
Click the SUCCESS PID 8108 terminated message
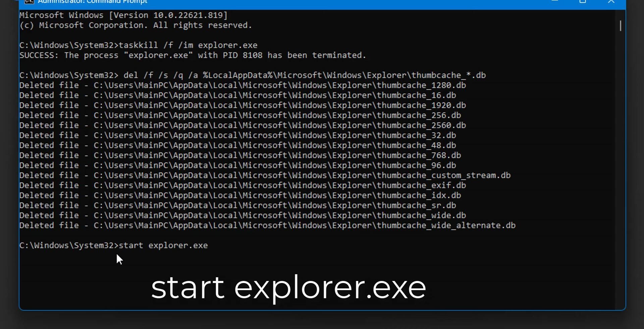(193, 55)
